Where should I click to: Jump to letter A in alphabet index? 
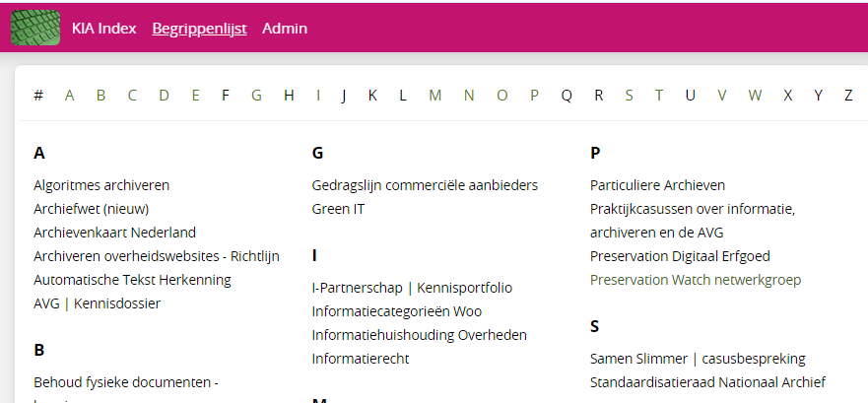click(69, 96)
